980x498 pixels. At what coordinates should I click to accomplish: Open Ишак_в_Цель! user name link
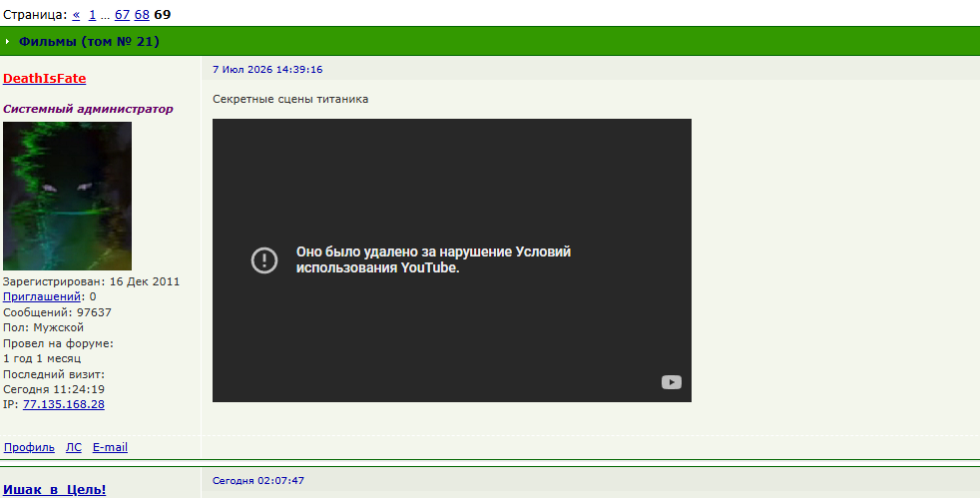tap(54, 490)
